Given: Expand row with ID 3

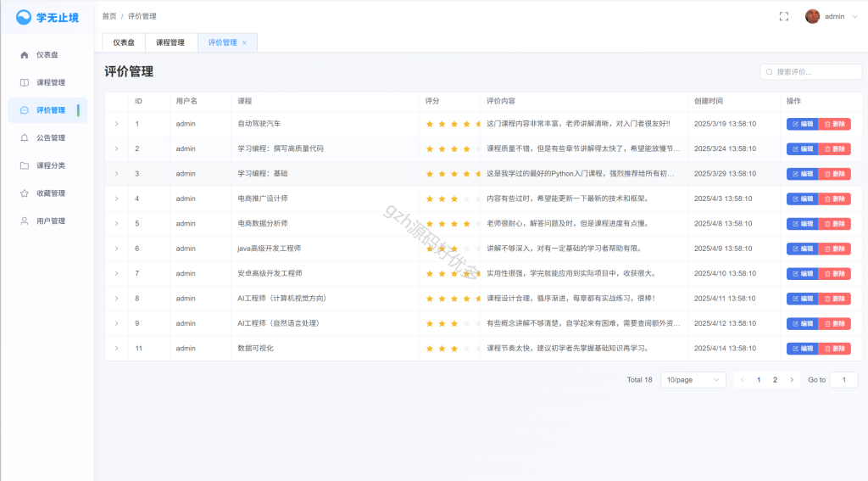Looking at the screenshot, I should (x=116, y=174).
